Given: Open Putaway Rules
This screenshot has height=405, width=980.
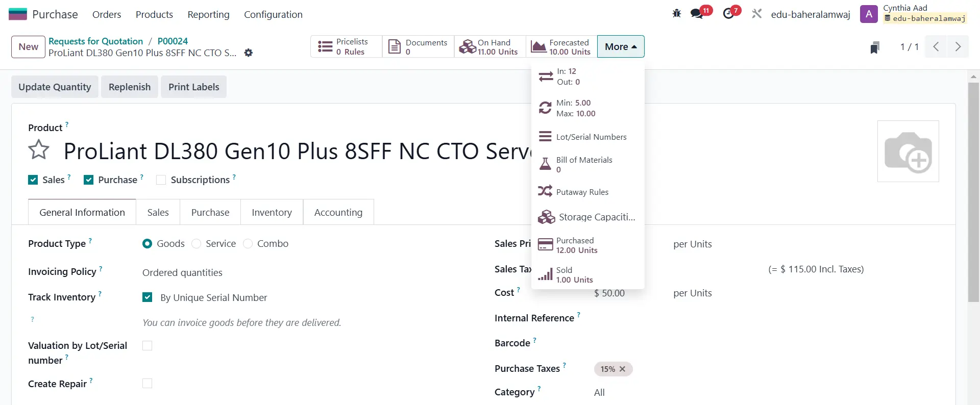Looking at the screenshot, I should pyautogui.click(x=587, y=192).
